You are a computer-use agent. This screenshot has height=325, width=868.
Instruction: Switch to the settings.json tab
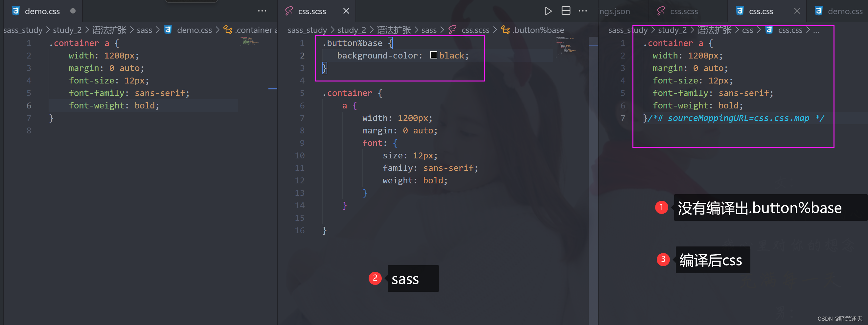pos(615,11)
